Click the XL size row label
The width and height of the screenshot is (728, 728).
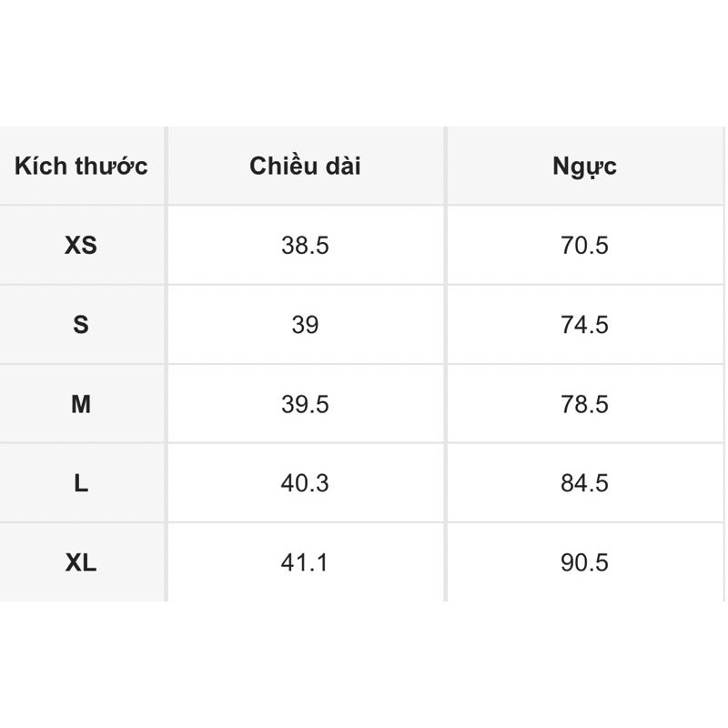point(81,562)
